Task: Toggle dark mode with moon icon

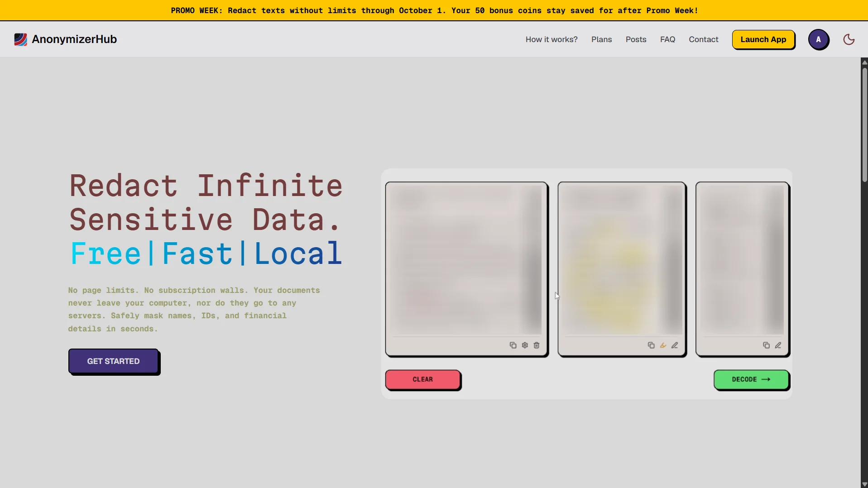Action: (849, 39)
